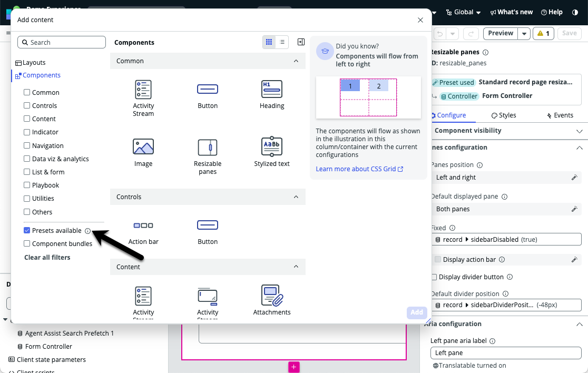
Task: Open the Preview dropdown arrow
Action: point(524,34)
